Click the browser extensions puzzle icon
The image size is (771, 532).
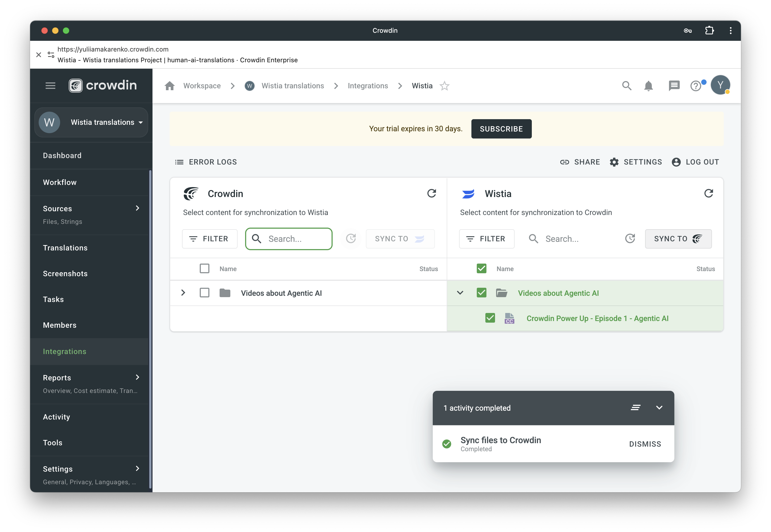click(709, 31)
